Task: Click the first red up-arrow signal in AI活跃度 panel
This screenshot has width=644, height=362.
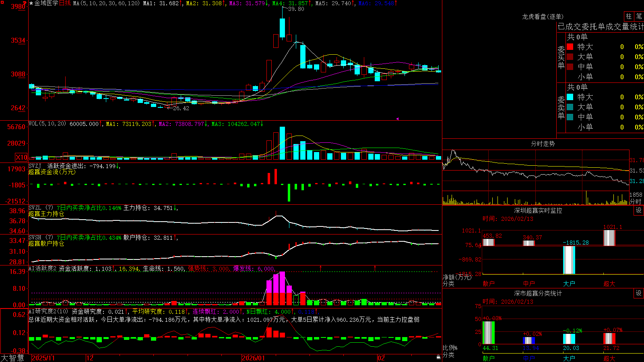Action: [x=321, y=268]
